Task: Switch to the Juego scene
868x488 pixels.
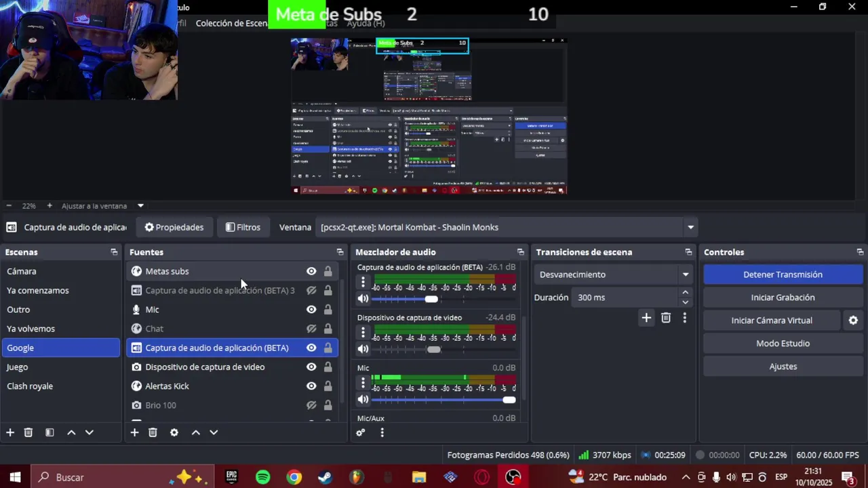Action: pyautogui.click(x=61, y=367)
